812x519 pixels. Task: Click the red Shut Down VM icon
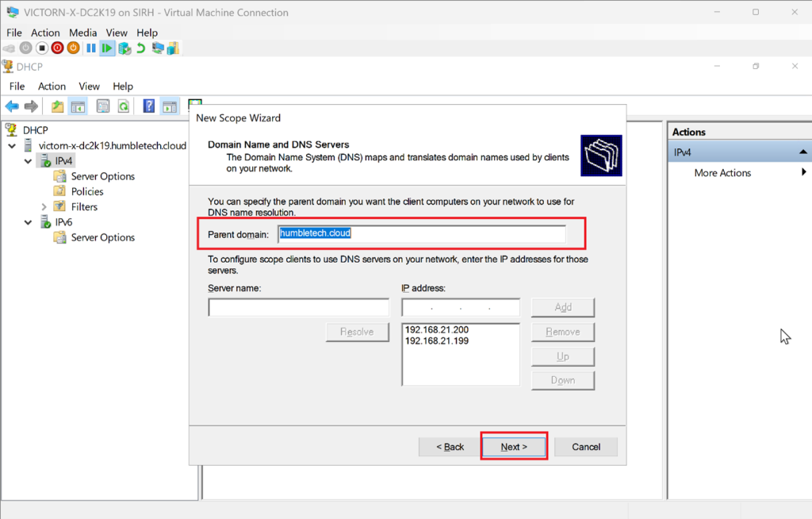tap(57, 48)
